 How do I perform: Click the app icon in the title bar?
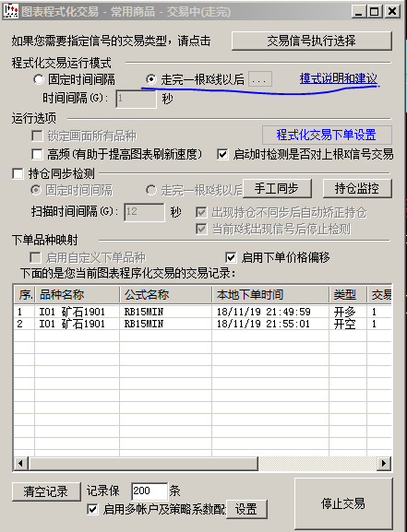[10, 12]
